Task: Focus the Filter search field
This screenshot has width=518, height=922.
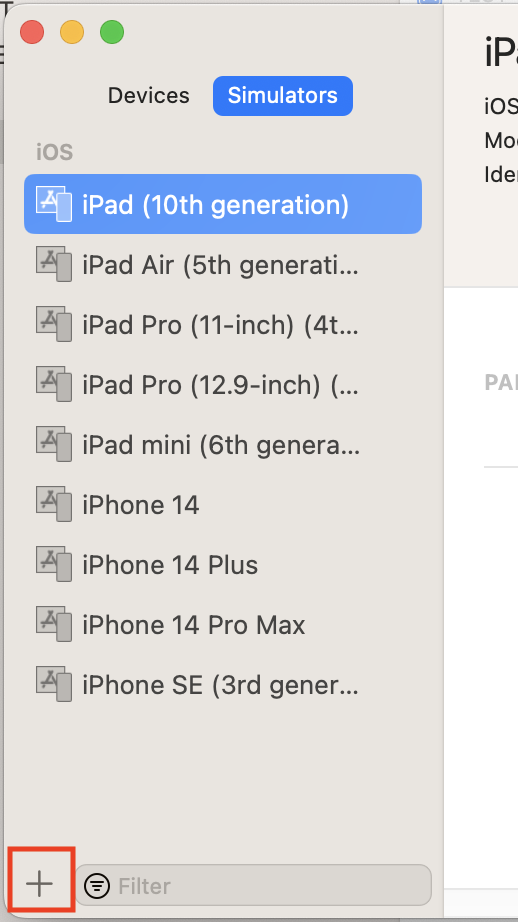Action: (253, 885)
